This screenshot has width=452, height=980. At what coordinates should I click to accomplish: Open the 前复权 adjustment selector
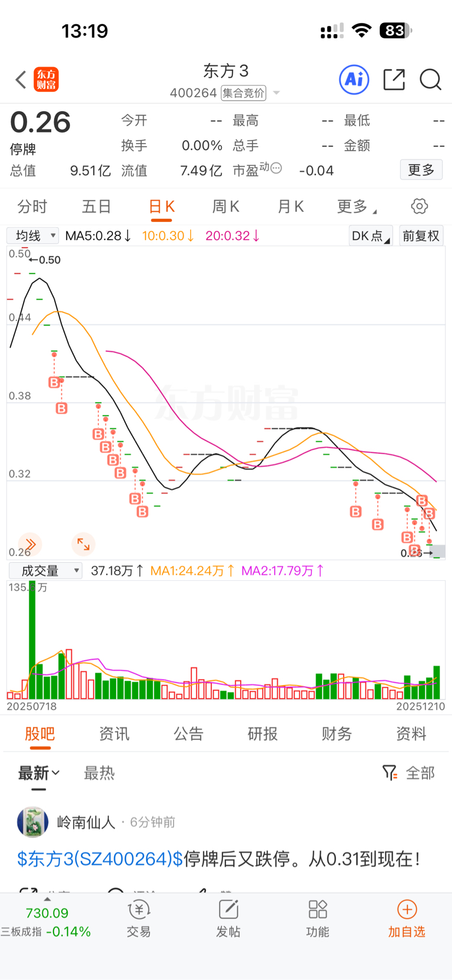point(421,236)
